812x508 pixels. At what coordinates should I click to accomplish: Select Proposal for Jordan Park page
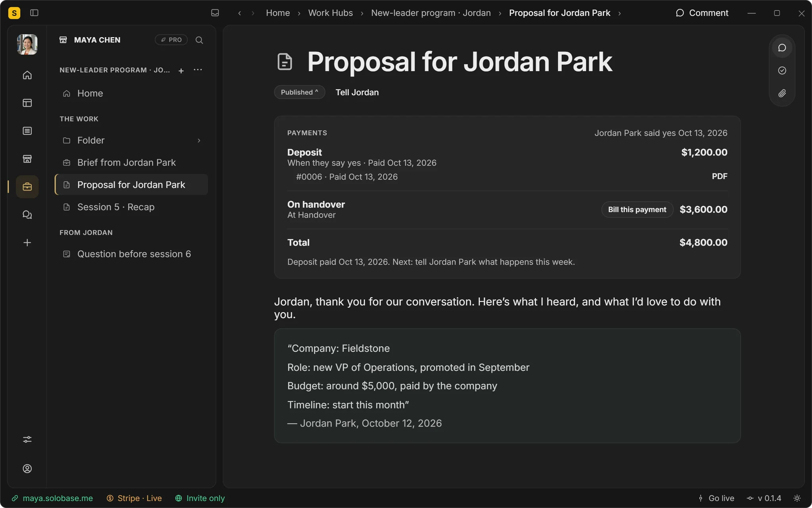click(x=131, y=185)
